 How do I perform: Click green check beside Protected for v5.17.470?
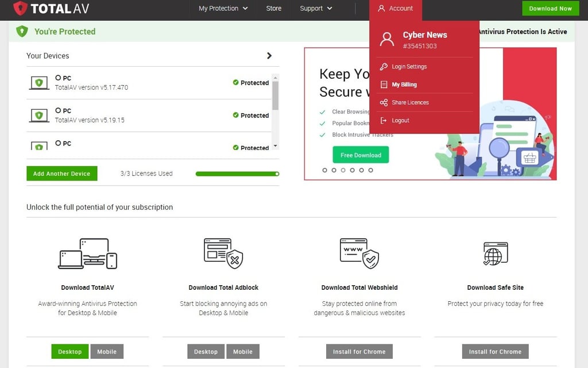[x=235, y=82]
